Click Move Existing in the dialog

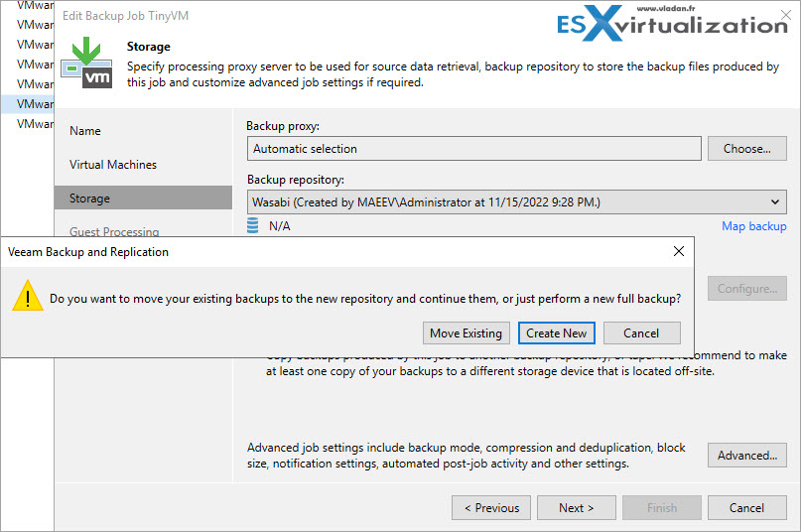point(466,333)
